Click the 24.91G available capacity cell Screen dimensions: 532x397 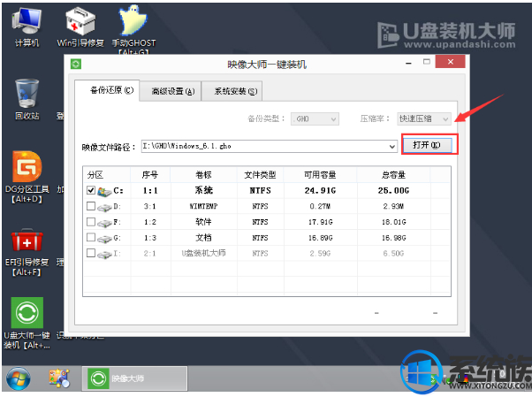click(x=320, y=190)
